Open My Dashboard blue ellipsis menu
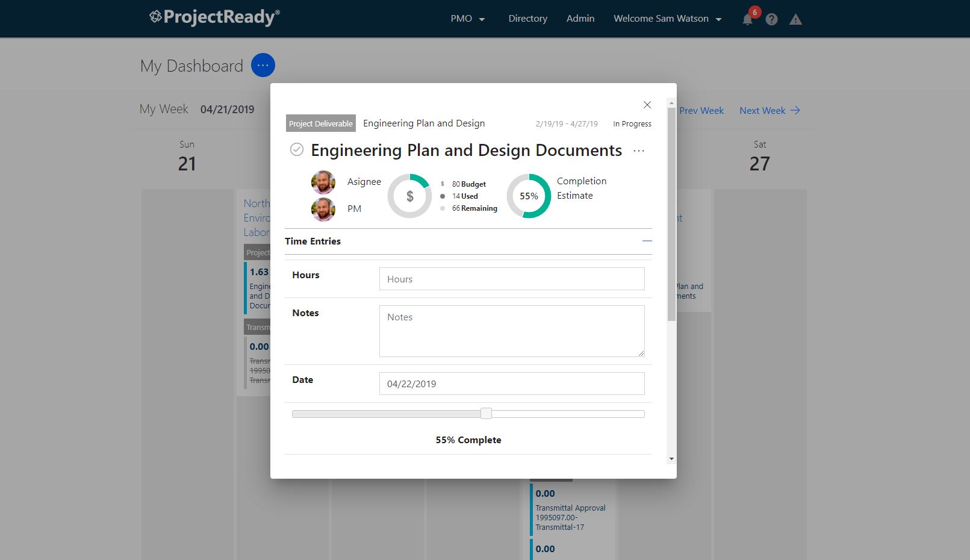Screen dimensions: 970x560 click(263, 65)
